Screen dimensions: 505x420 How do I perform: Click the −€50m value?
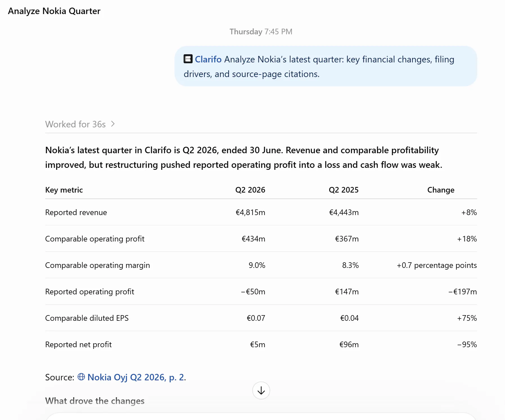click(253, 292)
